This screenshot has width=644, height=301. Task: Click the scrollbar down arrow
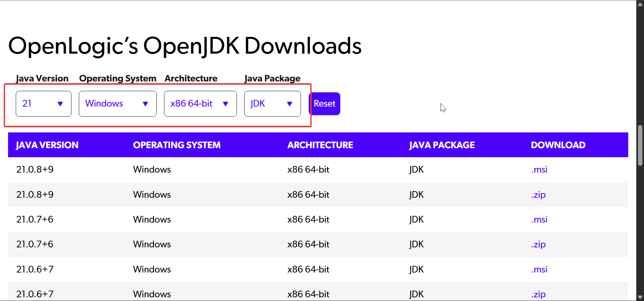[640, 297]
